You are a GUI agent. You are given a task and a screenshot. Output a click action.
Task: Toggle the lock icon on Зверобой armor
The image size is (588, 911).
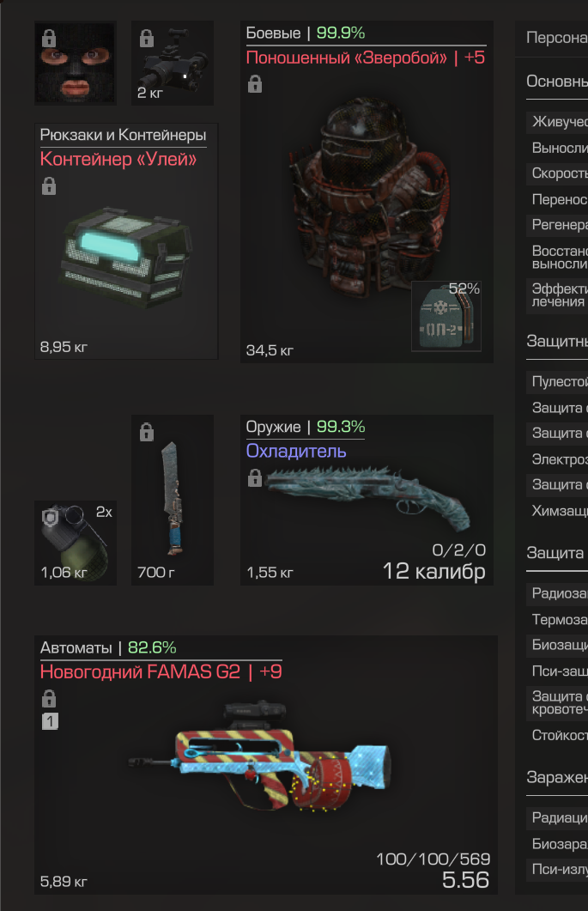pyautogui.click(x=254, y=84)
